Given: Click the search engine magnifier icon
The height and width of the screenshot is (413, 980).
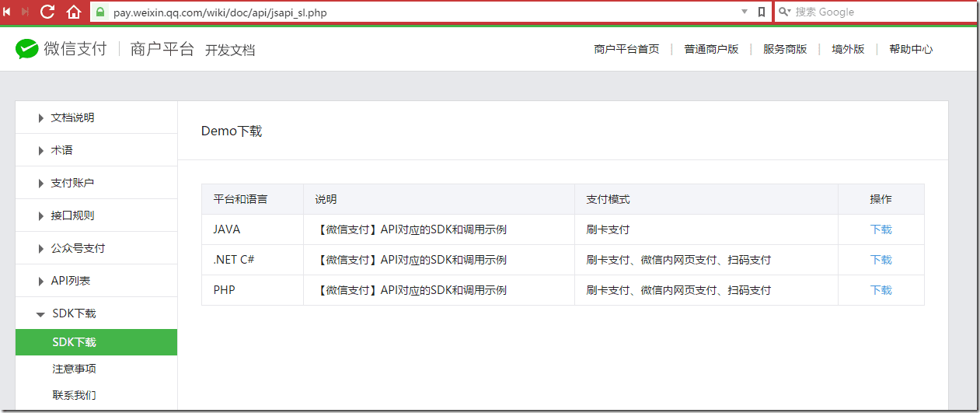Looking at the screenshot, I should pos(784,12).
